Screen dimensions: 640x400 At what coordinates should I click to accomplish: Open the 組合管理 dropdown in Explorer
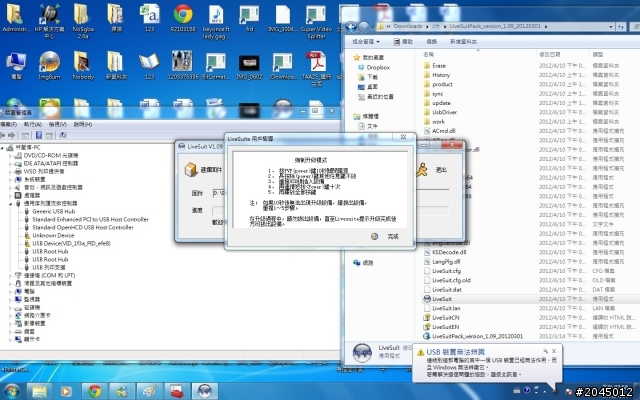pyautogui.click(x=366, y=42)
